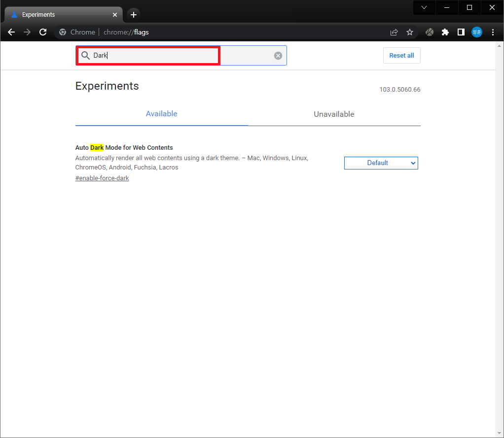Image resolution: width=504 pixels, height=438 pixels.
Task: Open a new tab with plus button
Action: click(x=134, y=15)
